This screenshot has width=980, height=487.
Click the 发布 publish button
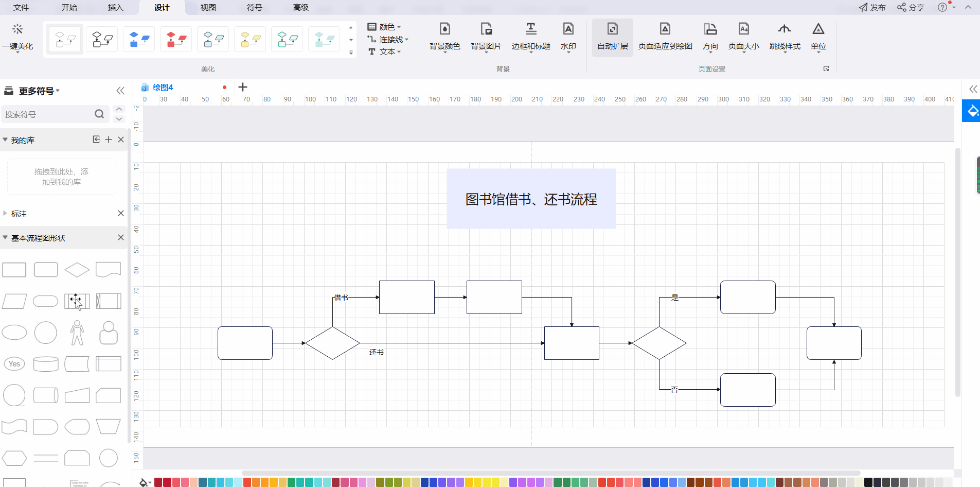pyautogui.click(x=872, y=7)
